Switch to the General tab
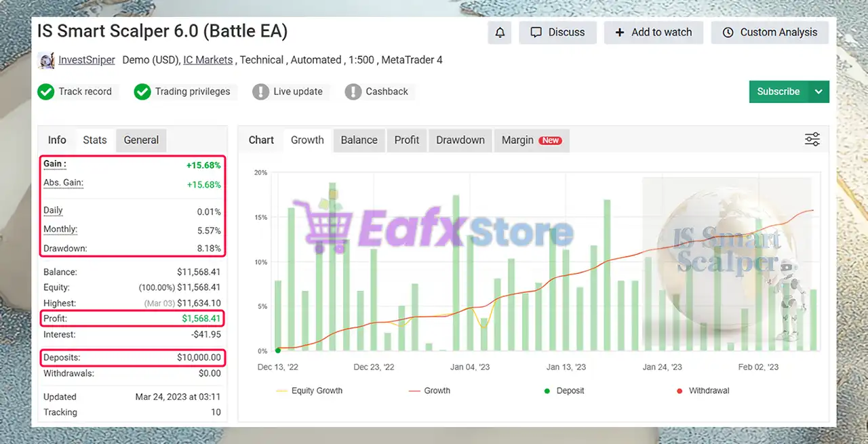The height and width of the screenshot is (444, 868). [141, 140]
